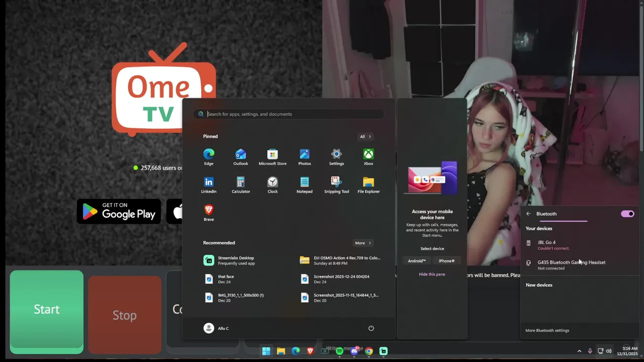Click the OmeTV logo
644x362 pixels.
click(x=164, y=89)
